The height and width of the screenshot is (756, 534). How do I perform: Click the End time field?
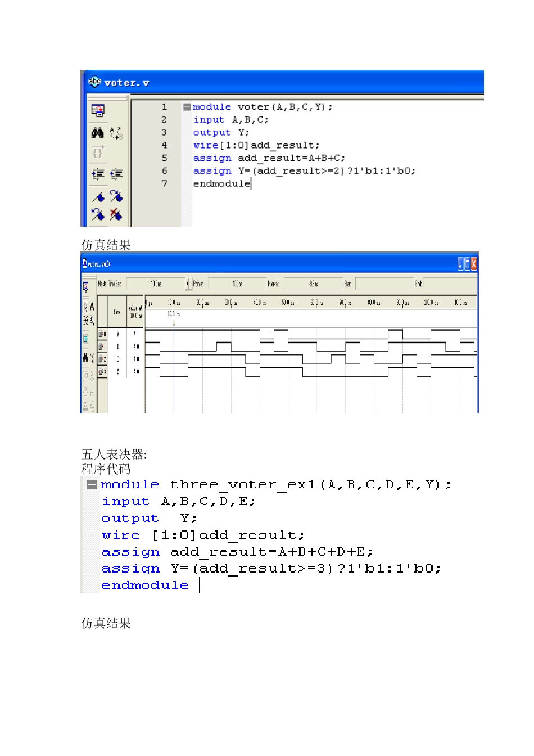(450, 283)
